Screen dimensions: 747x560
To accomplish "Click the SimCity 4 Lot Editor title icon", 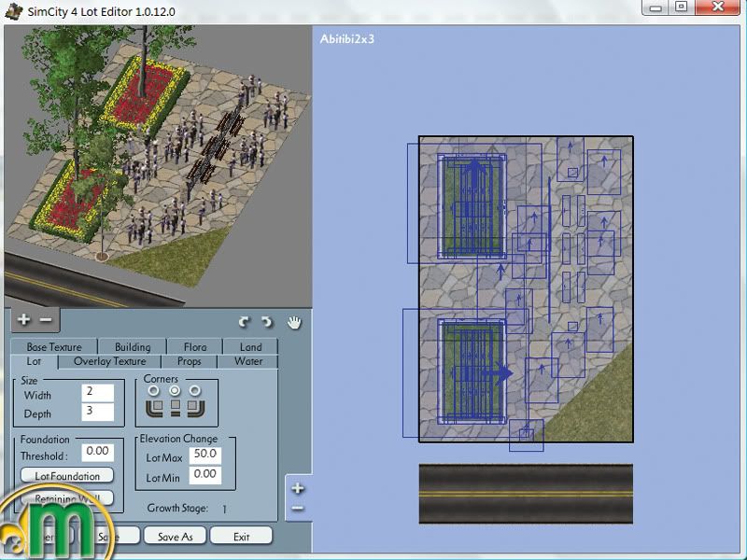I will pos(14,11).
